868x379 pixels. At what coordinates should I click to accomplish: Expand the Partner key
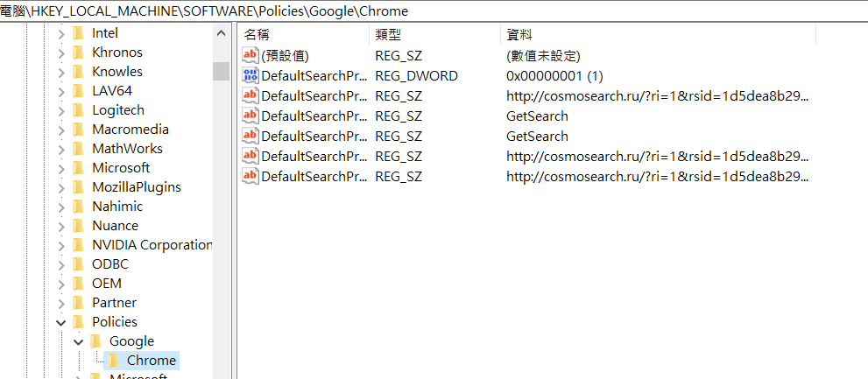pyautogui.click(x=61, y=303)
